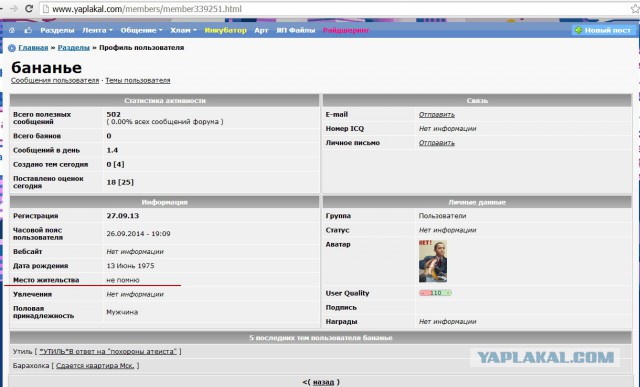640x387 pixels.
Task: Select the residence value не помню
Action: point(123,280)
